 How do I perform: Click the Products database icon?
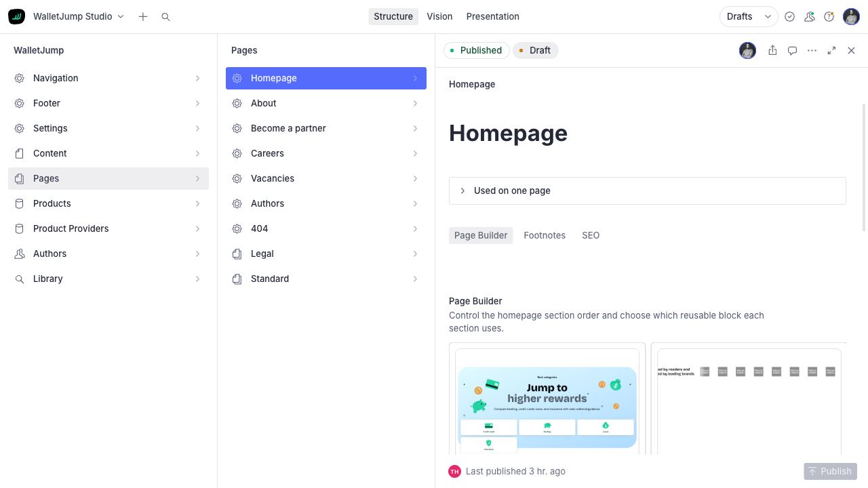click(19, 203)
